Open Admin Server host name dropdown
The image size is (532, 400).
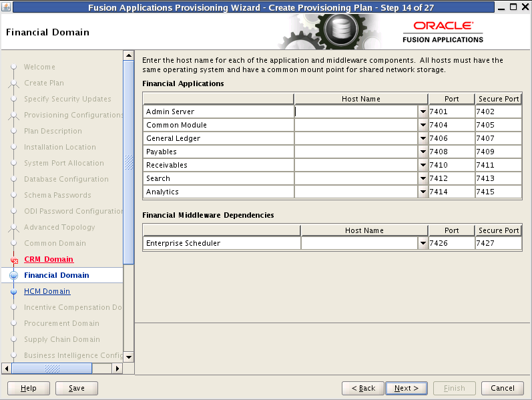coord(423,112)
